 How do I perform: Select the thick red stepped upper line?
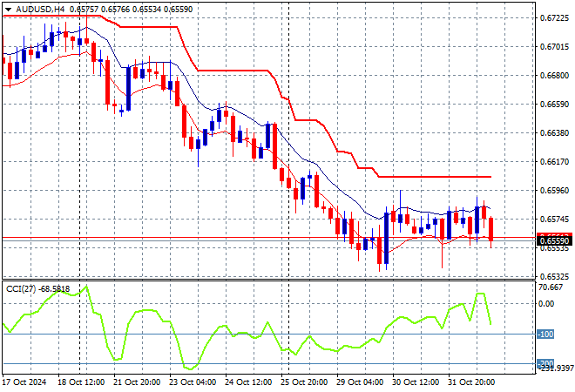[x=235, y=71]
